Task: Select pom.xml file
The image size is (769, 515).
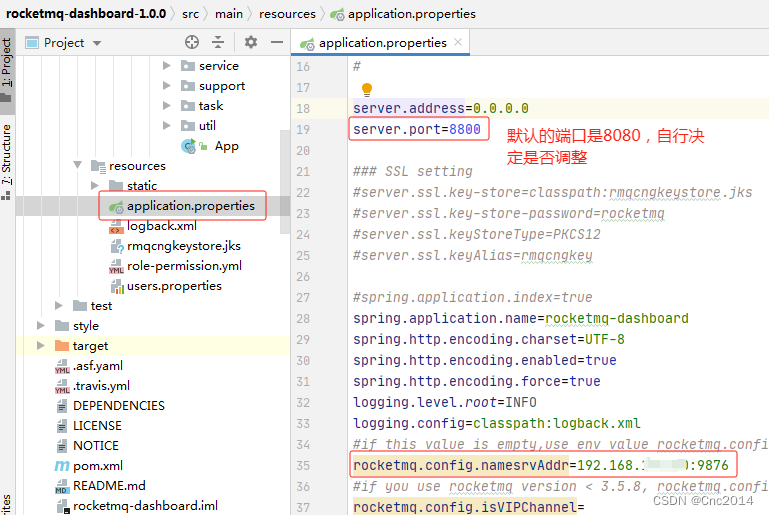Action: 98,465
